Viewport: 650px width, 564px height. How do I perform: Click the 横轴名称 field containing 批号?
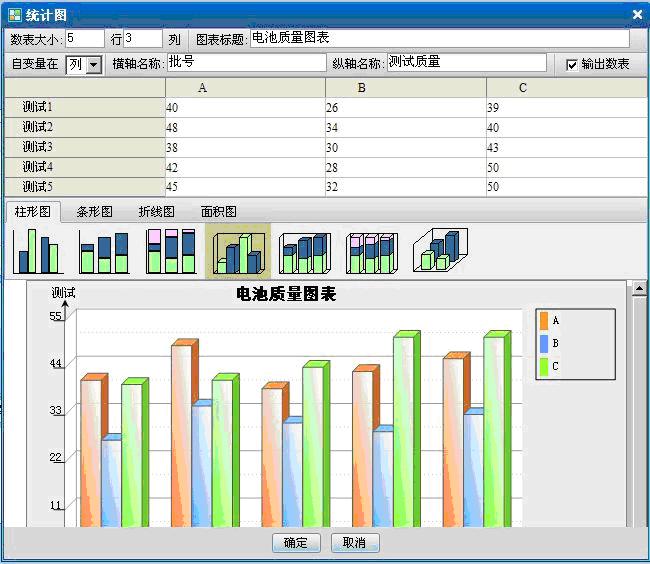pyautogui.click(x=247, y=63)
